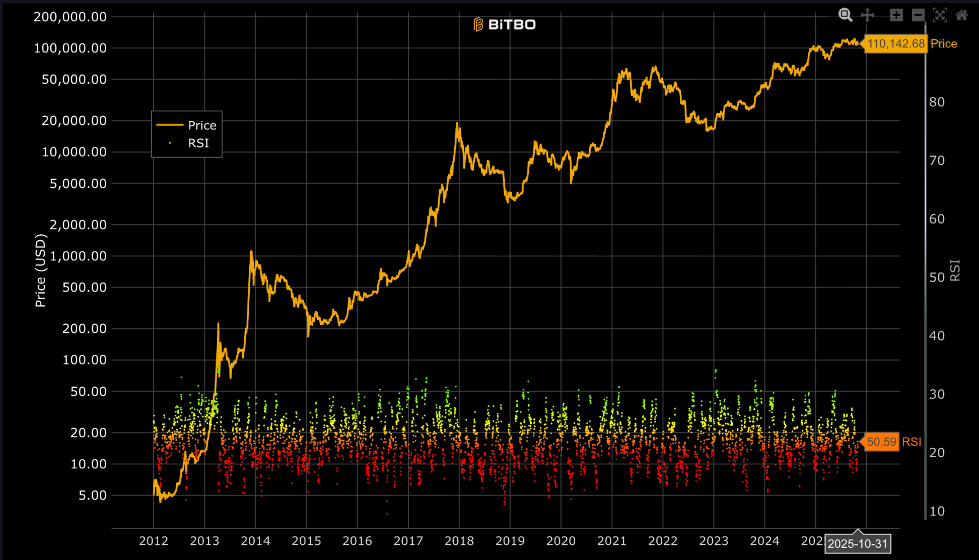Activate the Pan tool
The width and height of the screenshot is (979, 560).
coord(867,15)
